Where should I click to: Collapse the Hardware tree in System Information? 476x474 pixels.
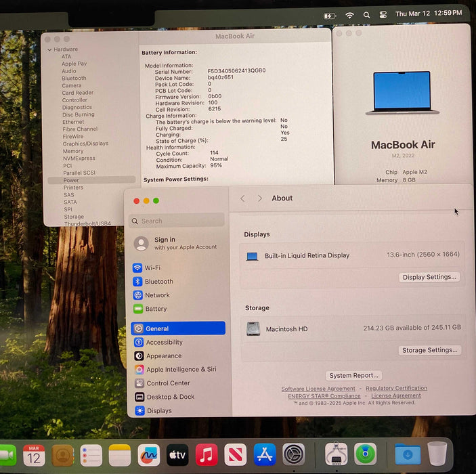[49, 49]
